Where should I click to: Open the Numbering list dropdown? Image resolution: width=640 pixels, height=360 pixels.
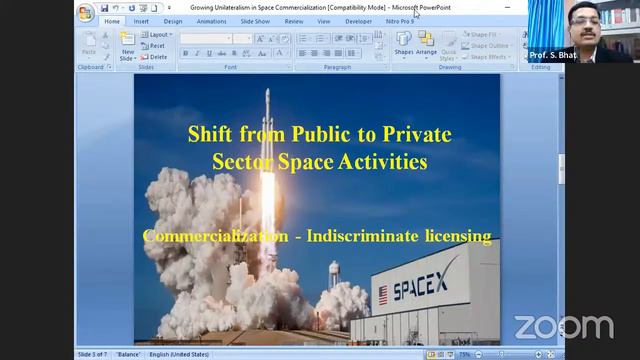tap(321, 39)
